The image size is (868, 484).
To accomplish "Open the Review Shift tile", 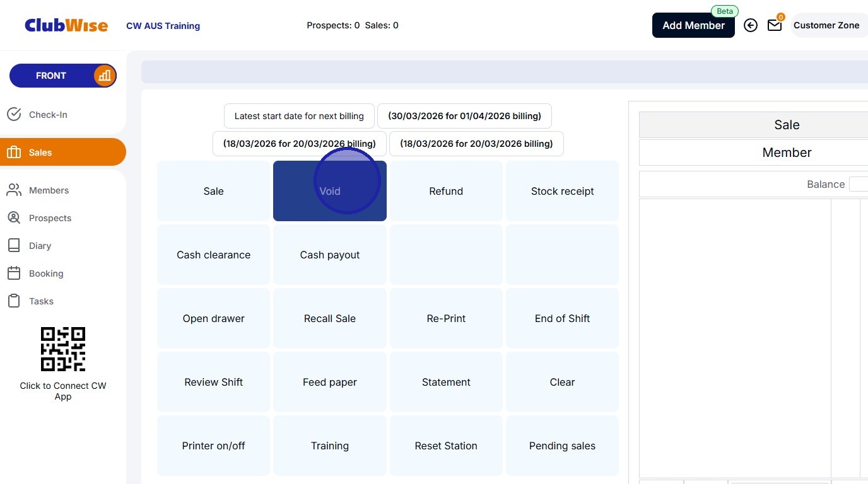I will 214,382.
